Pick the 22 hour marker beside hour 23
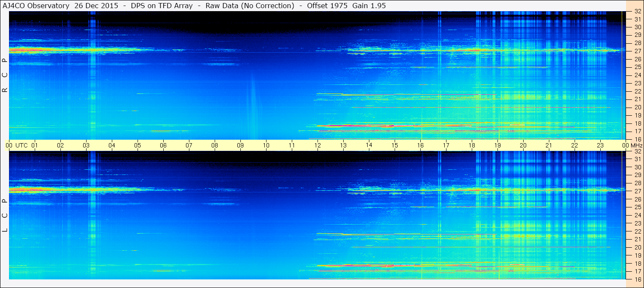 (x=575, y=145)
